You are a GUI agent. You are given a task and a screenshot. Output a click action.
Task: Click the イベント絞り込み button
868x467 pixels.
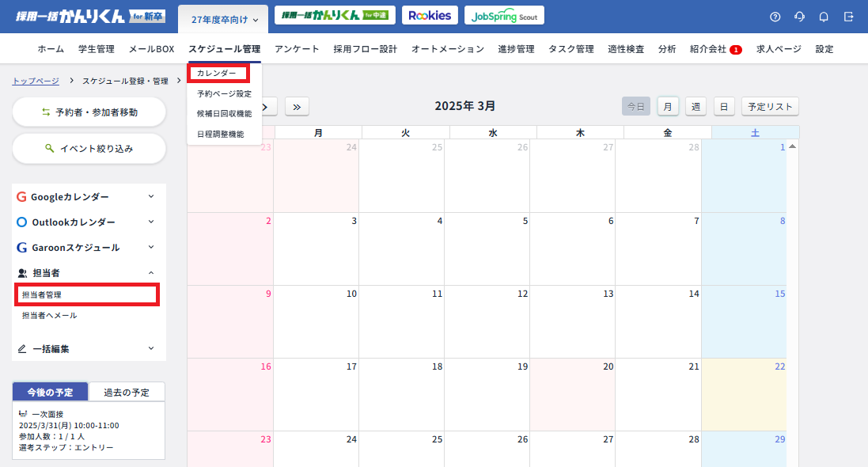tap(89, 148)
